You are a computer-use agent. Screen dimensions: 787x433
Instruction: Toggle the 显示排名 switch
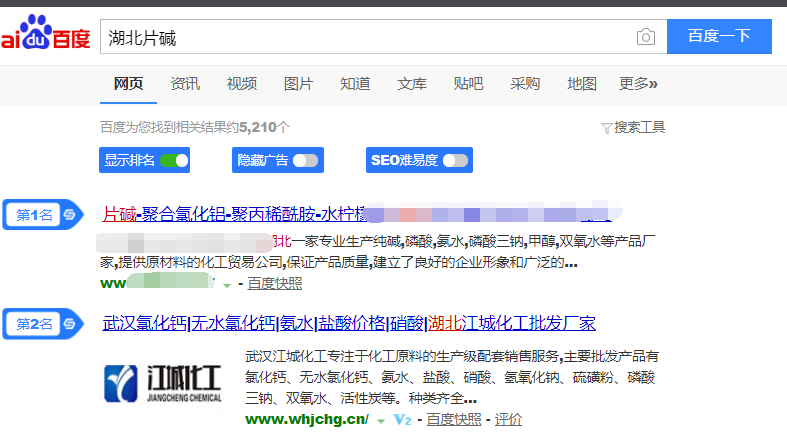[174, 161]
